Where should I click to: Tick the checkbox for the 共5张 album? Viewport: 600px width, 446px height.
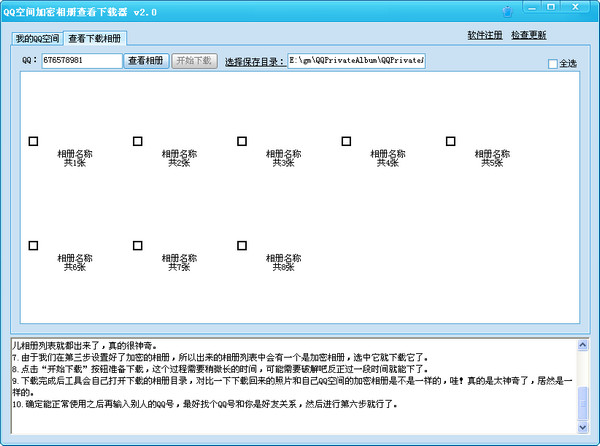click(450, 141)
